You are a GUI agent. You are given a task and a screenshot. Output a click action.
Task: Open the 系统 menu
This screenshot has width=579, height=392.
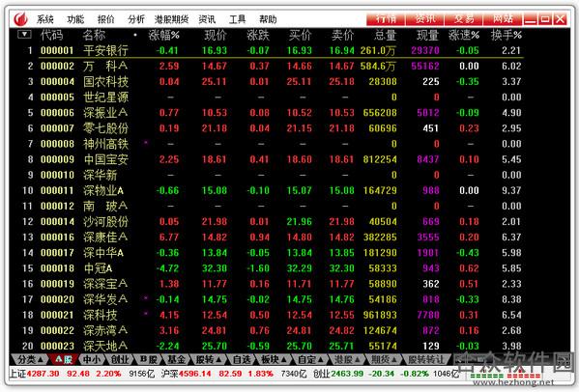pyautogui.click(x=45, y=19)
